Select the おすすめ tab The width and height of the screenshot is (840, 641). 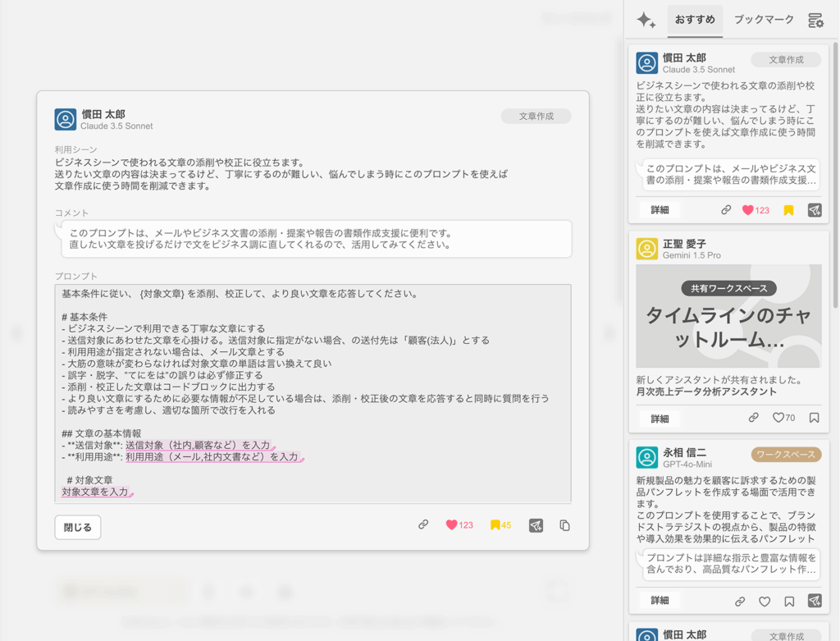coord(695,20)
